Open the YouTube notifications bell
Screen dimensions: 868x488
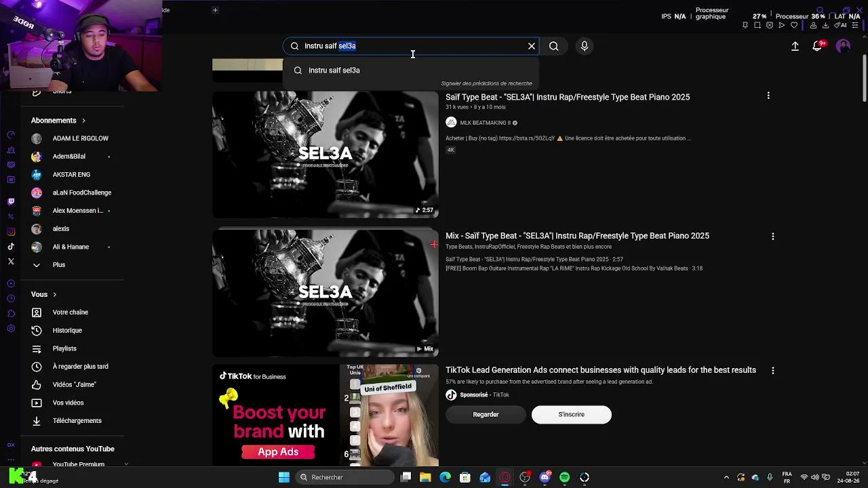[818, 46]
